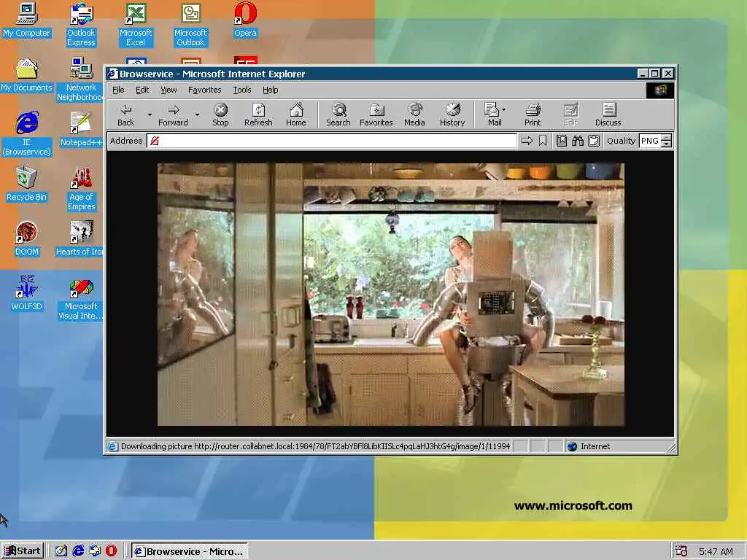This screenshot has height=560, width=747.
Task: Select the Opera desktop shortcut
Action: point(245,20)
